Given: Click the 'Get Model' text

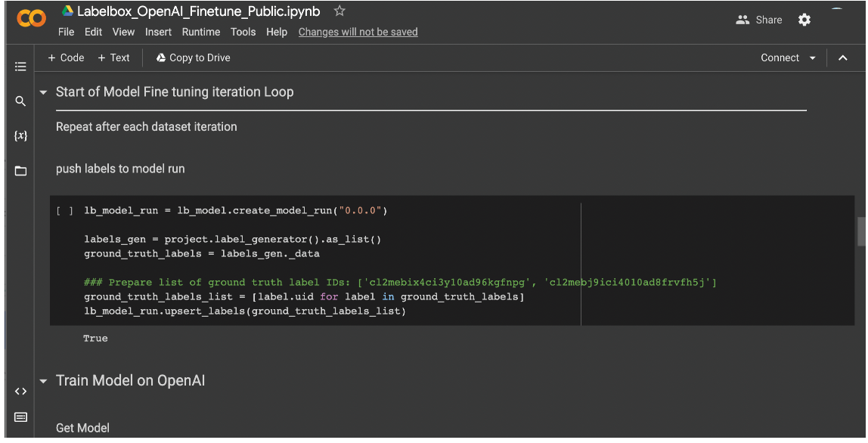Looking at the screenshot, I should pyautogui.click(x=82, y=428).
